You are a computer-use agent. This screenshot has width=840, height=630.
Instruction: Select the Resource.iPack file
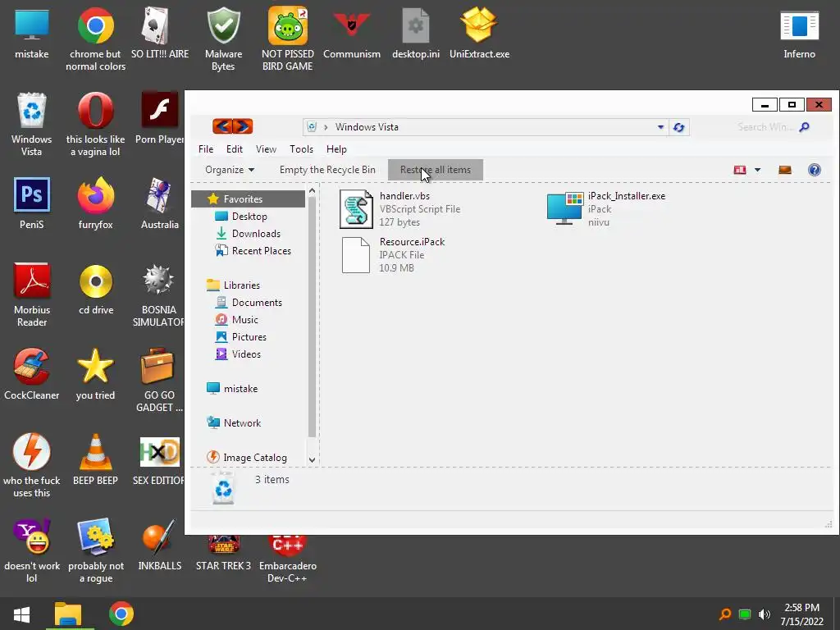393,255
